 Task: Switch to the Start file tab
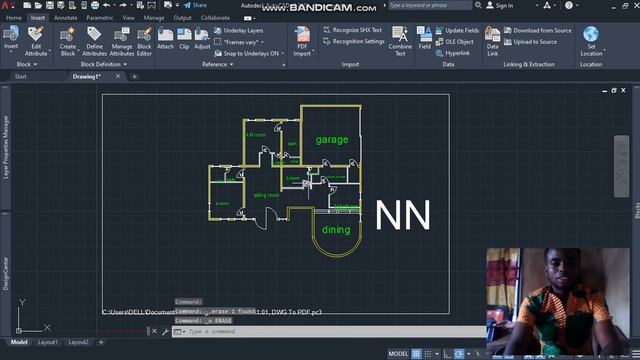pyautogui.click(x=20, y=76)
